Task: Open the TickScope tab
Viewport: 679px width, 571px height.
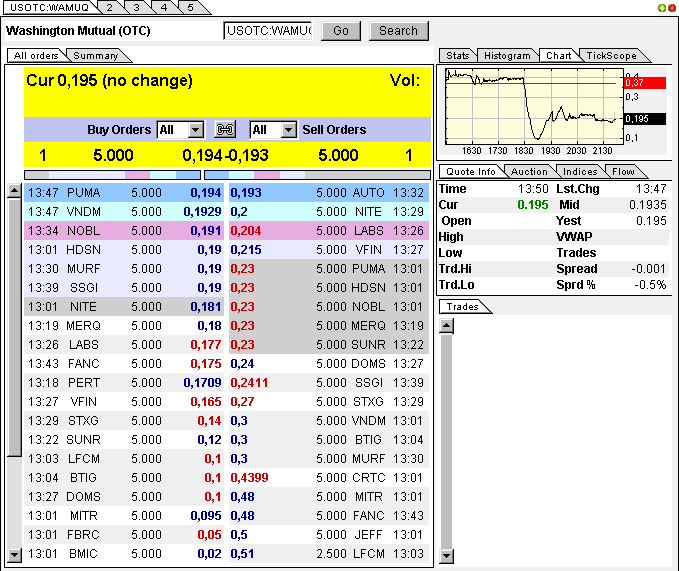Action: click(x=611, y=55)
